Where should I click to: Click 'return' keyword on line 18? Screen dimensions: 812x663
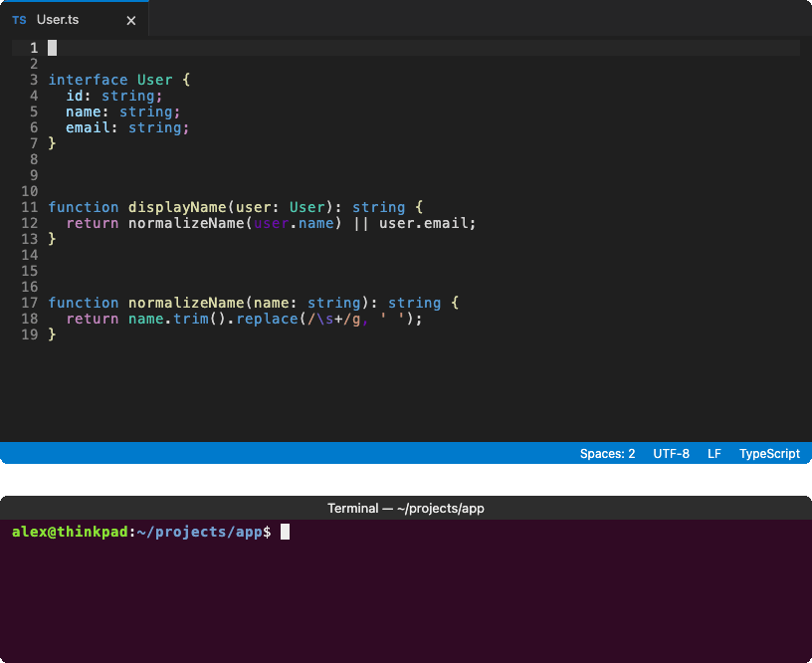[93, 320]
